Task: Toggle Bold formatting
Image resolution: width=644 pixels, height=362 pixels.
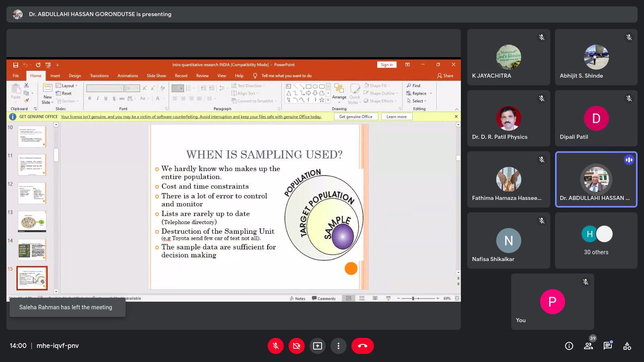Action: point(90,99)
